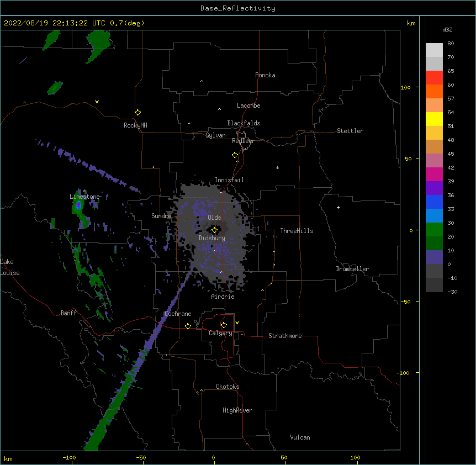Image resolution: width=476 pixels, height=465 pixels.
Task: Pick the light gray 70-80 dBZ swatch
Action: click(434, 50)
